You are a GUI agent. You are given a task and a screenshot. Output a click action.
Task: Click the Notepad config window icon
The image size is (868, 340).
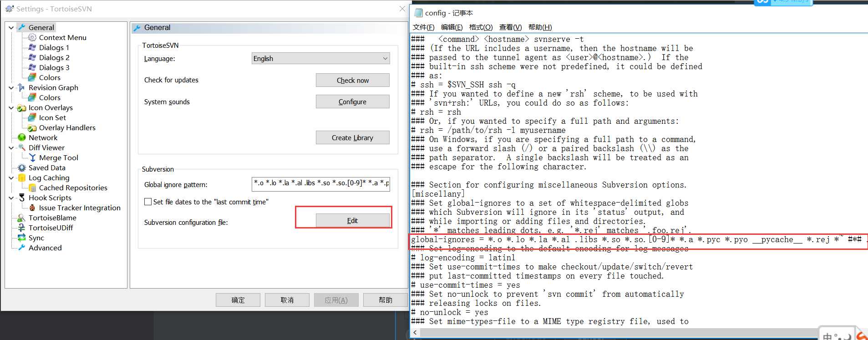pyautogui.click(x=418, y=13)
